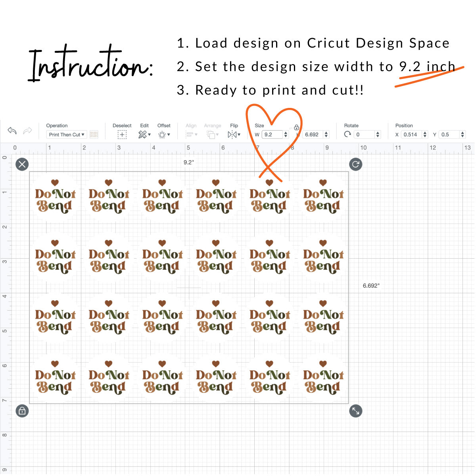Image resolution: width=476 pixels, height=476 pixels.
Task: Open the Flip options
Action: click(234, 135)
